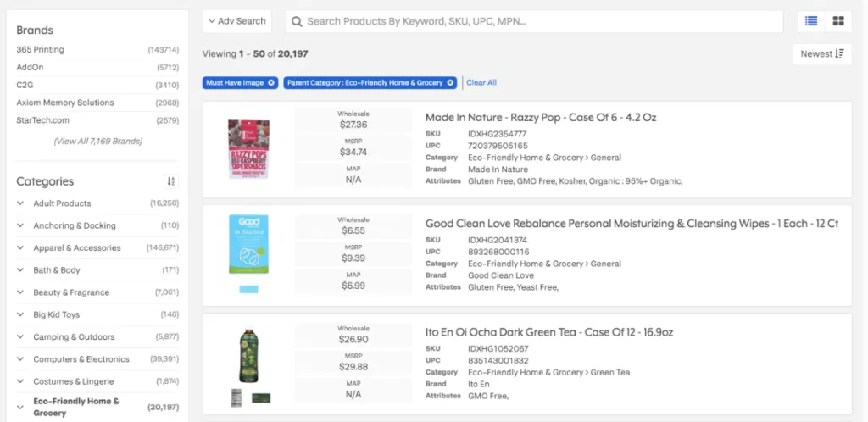The image size is (868, 422).
Task: Select Computers & Electronics category label
Action: point(81,359)
